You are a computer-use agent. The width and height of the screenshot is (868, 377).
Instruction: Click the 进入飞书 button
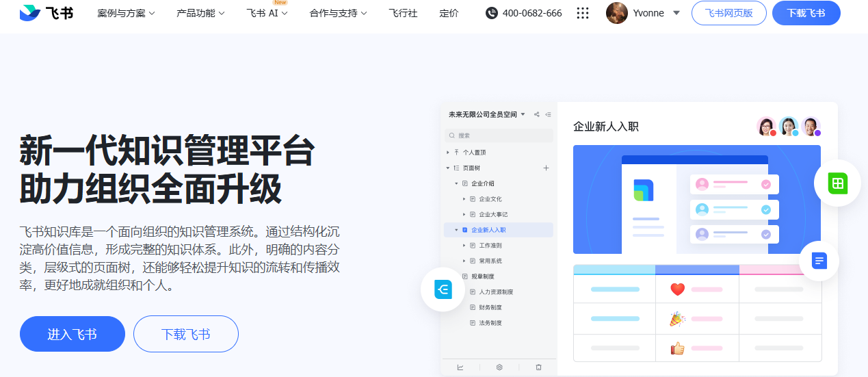point(73,334)
